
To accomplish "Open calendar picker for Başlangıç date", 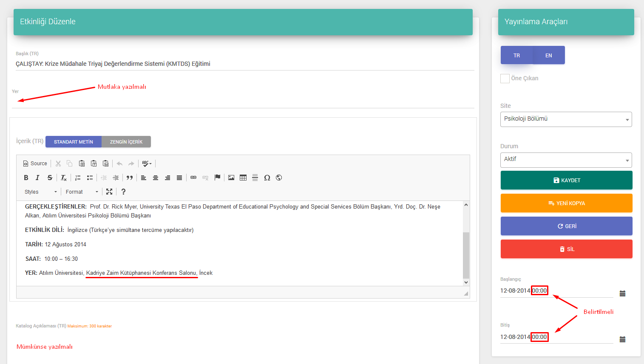I will [622, 293].
